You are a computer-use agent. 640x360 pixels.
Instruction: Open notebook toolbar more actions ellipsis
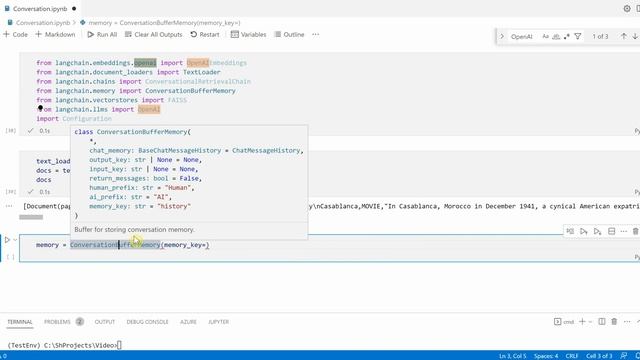coord(316,35)
